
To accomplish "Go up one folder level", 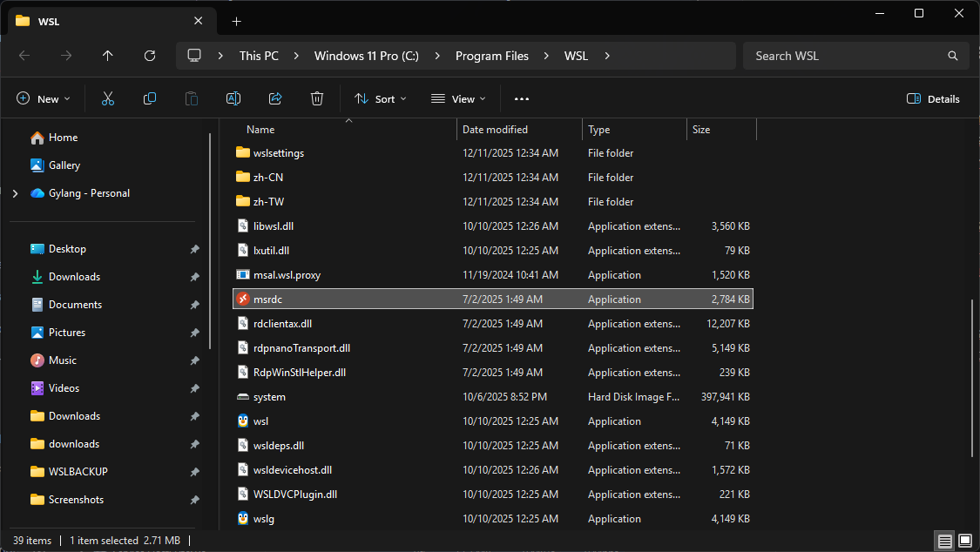I will (108, 56).
